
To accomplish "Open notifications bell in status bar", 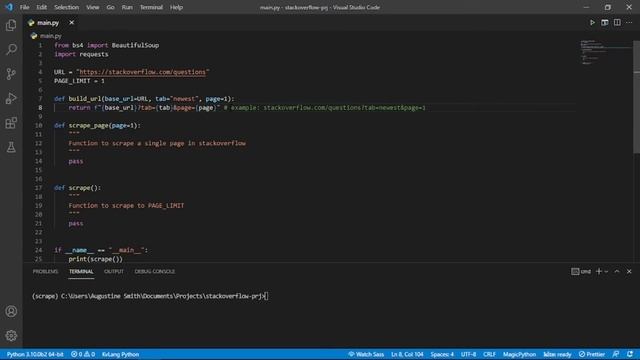I will (630, 354).
